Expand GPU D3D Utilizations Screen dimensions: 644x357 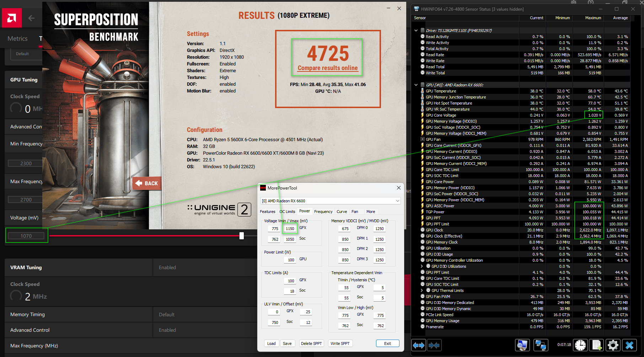tap(422, 266)
